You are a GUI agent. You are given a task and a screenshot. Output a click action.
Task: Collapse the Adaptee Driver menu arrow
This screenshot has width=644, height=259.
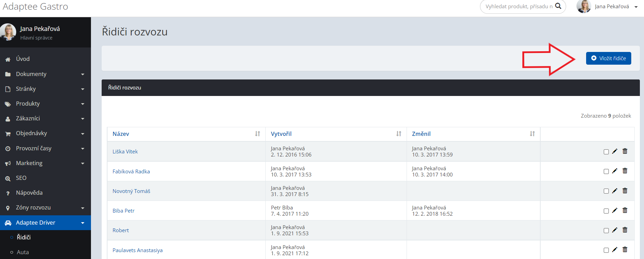point(83,223)
